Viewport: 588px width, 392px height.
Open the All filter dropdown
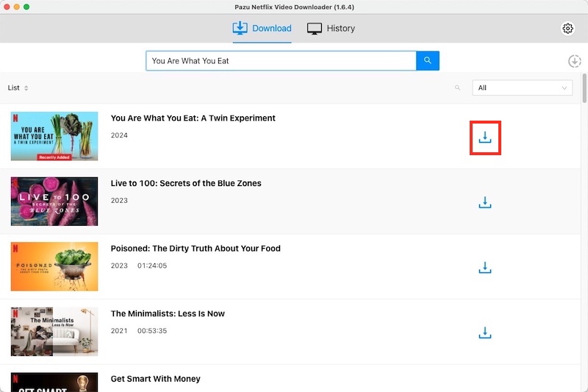522,88
